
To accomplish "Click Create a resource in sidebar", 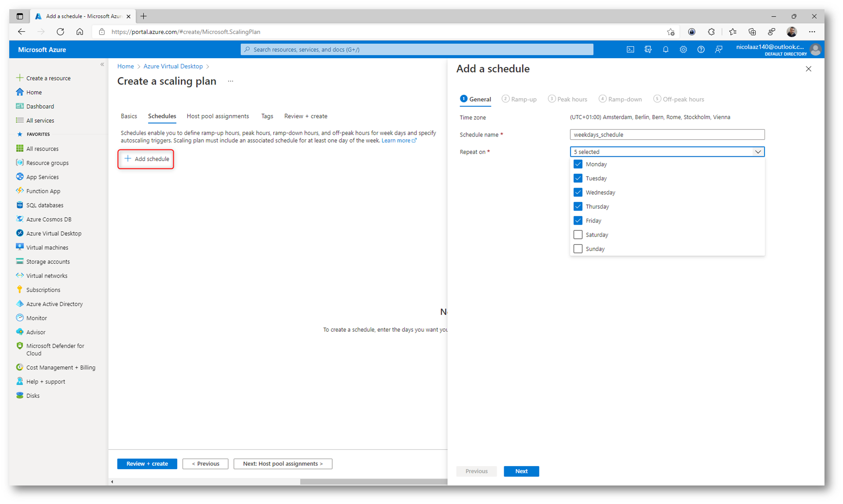I will click(x=48, y=78).
